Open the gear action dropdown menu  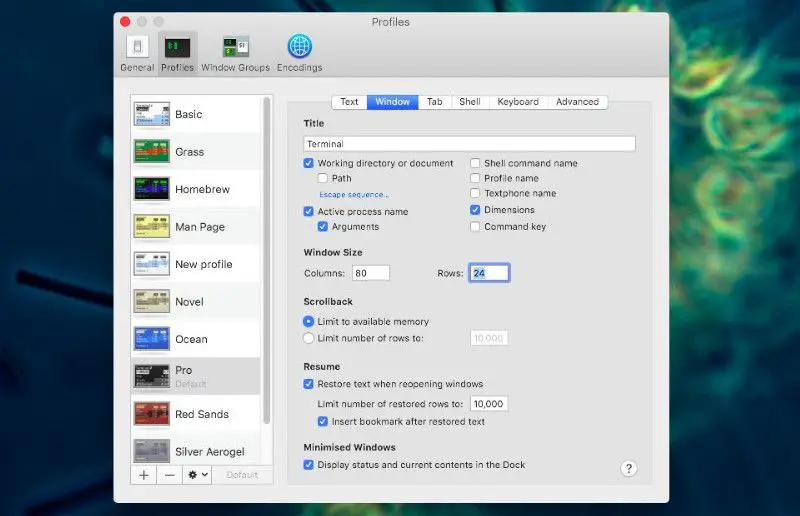tap(198, 475)
